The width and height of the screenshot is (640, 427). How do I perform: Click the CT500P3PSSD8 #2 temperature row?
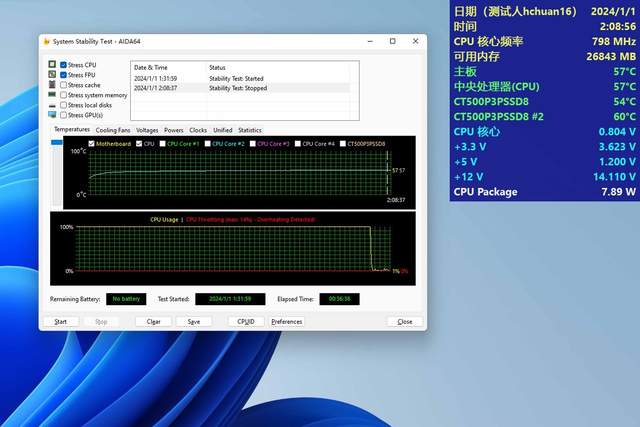tap(544, 117)
